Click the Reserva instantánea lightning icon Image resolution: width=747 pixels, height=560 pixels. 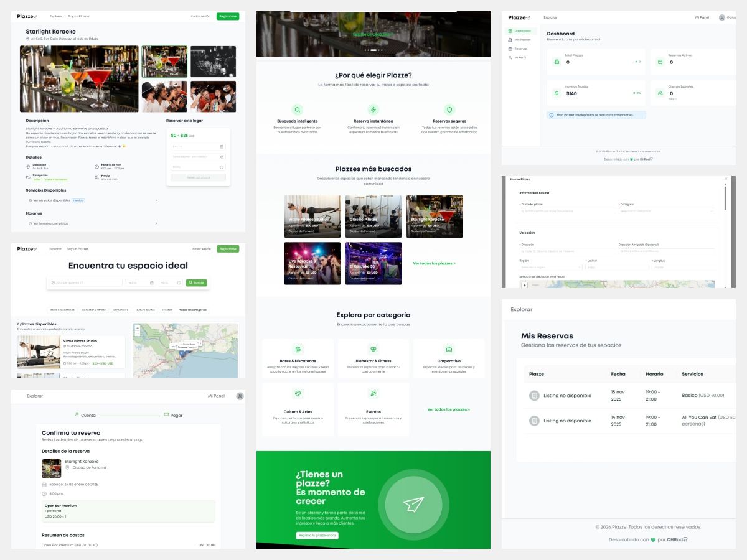[x=374, y=109]
